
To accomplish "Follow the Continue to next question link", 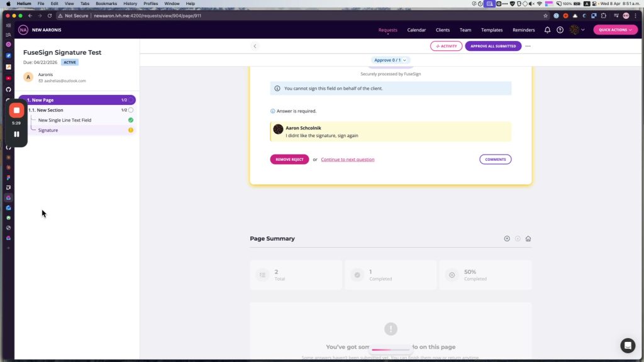I will click(347, 159).
